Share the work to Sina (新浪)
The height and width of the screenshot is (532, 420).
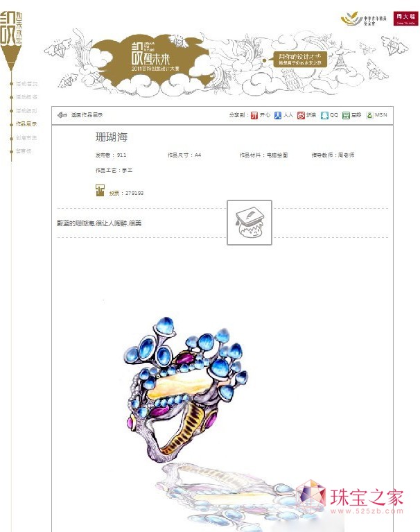[306, 115]
